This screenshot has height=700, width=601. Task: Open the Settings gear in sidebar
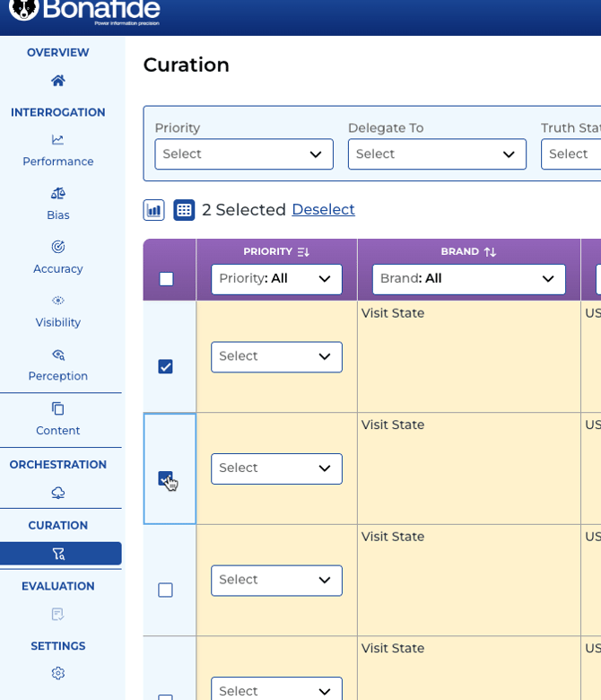(x=58, y=673)
